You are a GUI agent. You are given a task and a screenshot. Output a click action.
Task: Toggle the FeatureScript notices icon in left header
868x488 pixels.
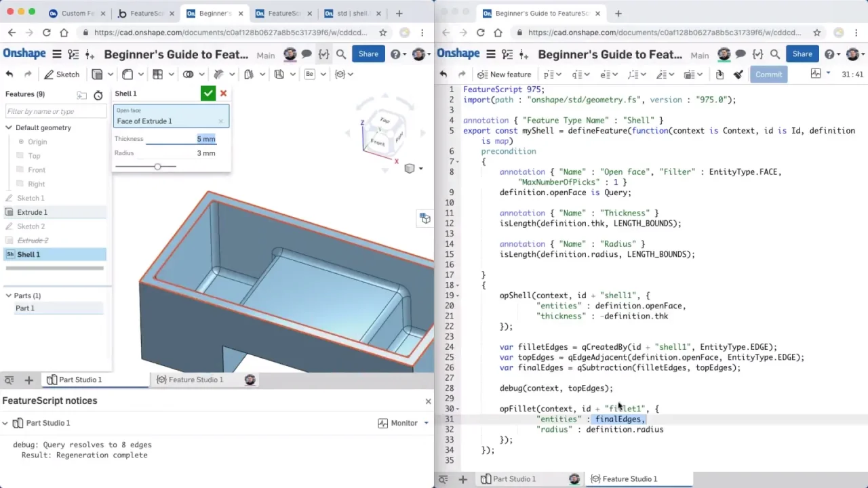coord(323,54)
